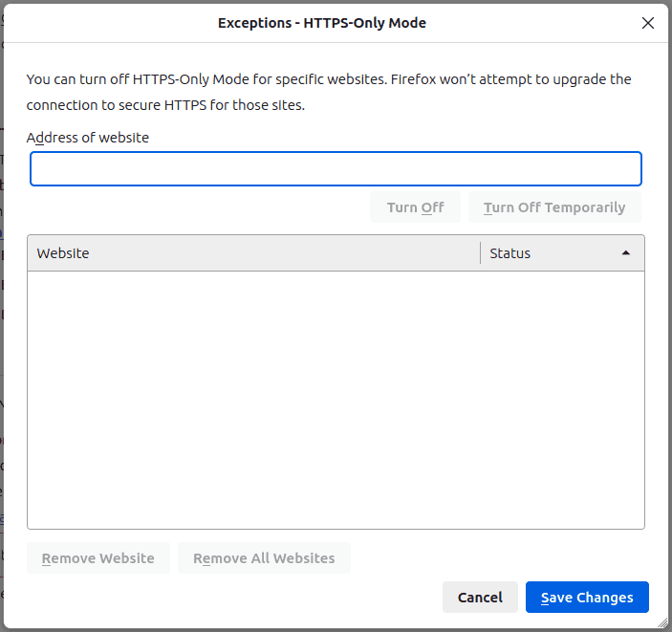Click the 'Address of website' label
Image resolution: width=672 pixels, height=632 pixels.
88,138
